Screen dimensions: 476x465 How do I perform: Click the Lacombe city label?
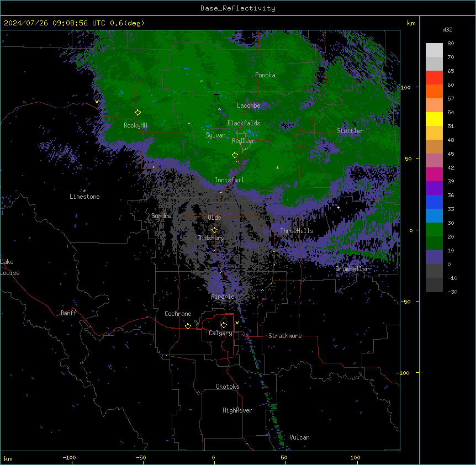(248, 105)
